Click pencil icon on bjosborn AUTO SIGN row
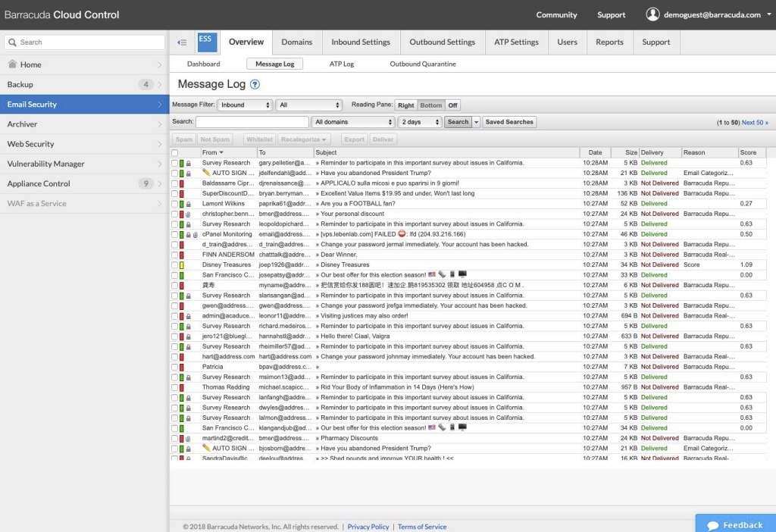This screenshot has width=776, height=532. point(206,448)
